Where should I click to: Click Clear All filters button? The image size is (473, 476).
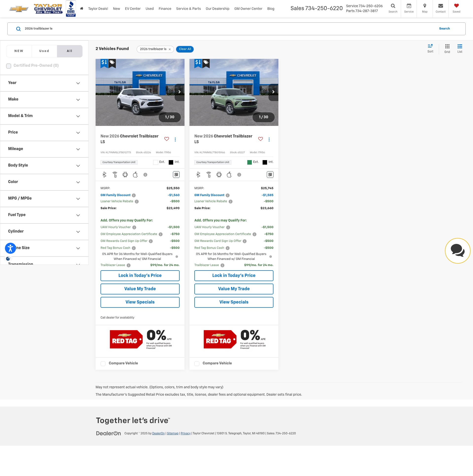pos(185,49)
